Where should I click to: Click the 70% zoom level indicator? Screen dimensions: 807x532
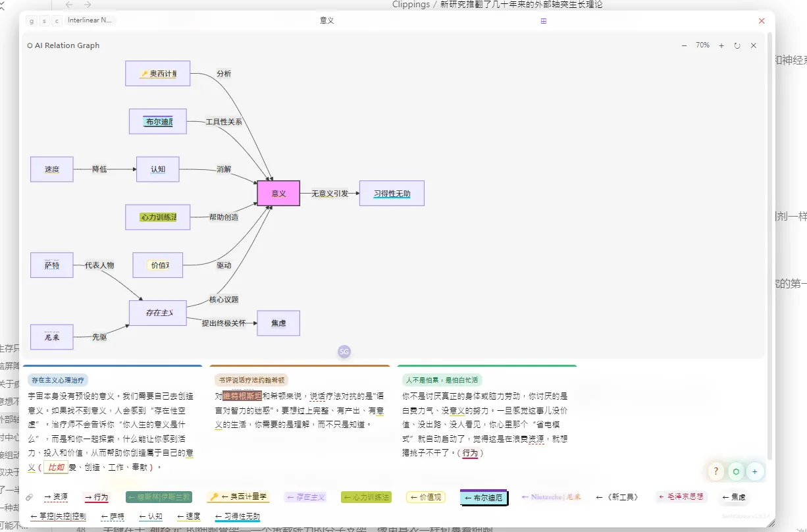pyautogui.click(x=702, y=45)
